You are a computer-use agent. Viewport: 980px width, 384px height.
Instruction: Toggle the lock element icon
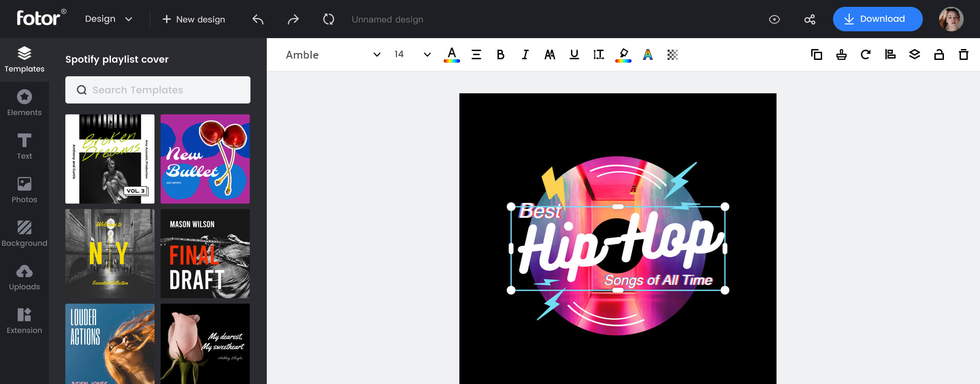point(940,54)
